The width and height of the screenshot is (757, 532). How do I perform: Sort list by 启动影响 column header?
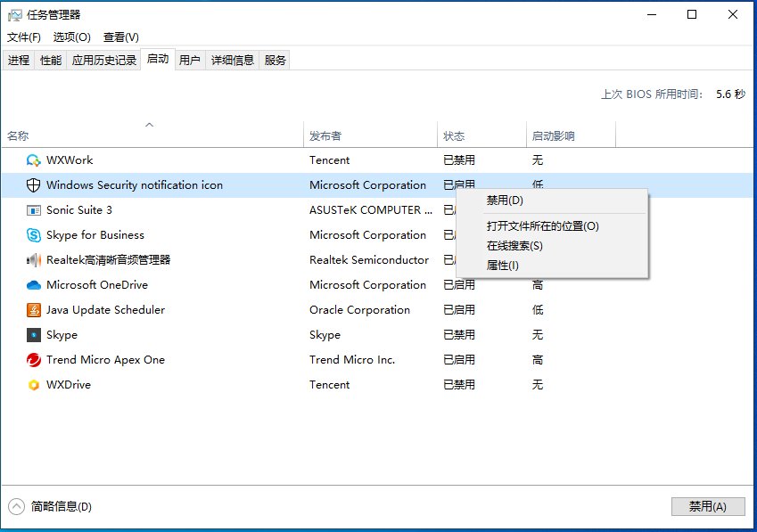(x=553, y=136)
